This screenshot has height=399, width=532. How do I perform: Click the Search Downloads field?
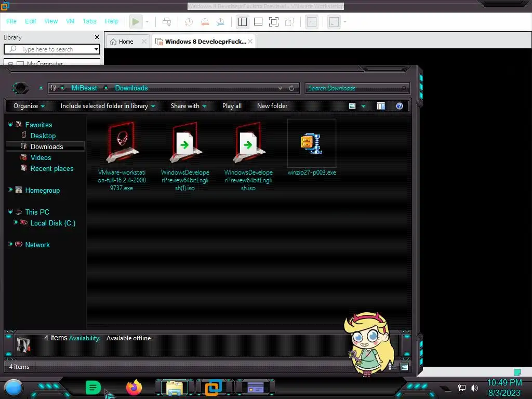pos(357,88)
